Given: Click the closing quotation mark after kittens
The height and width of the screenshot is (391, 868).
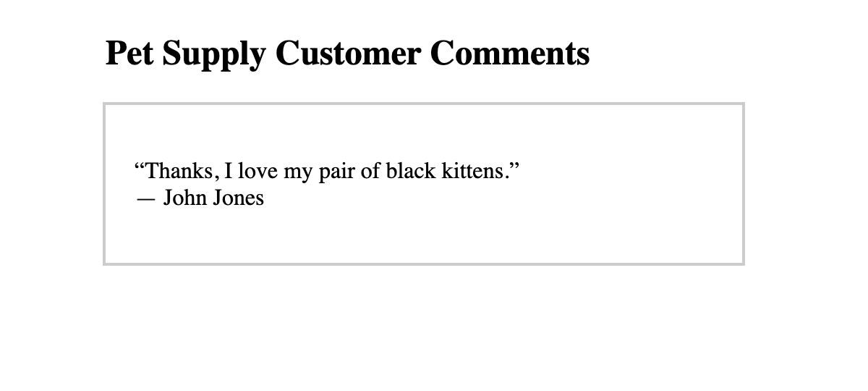Looking at the screenshot, I should tap(514, 167).
